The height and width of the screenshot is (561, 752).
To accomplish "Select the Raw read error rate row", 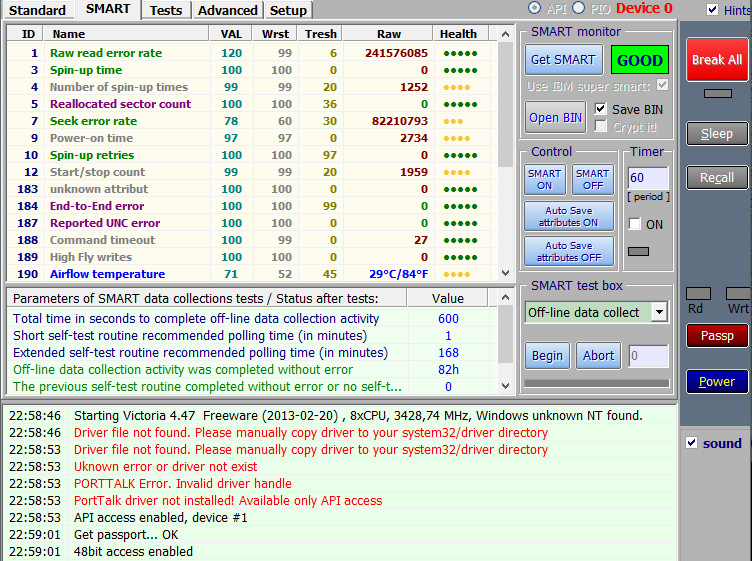I will point(252,53).
